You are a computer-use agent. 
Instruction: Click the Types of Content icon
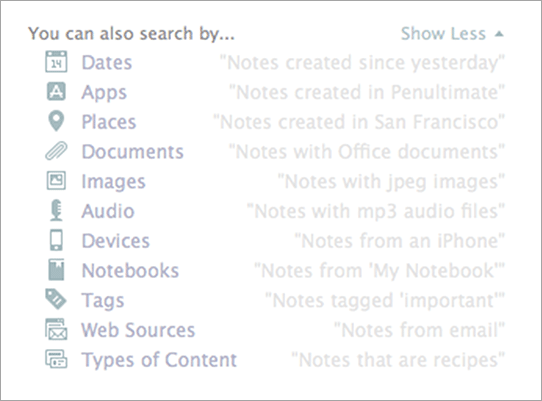[x=56, y=359]
